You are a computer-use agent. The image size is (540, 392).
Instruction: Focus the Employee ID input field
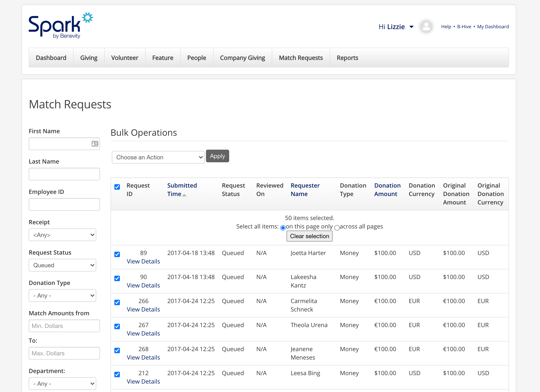point(64,204)
